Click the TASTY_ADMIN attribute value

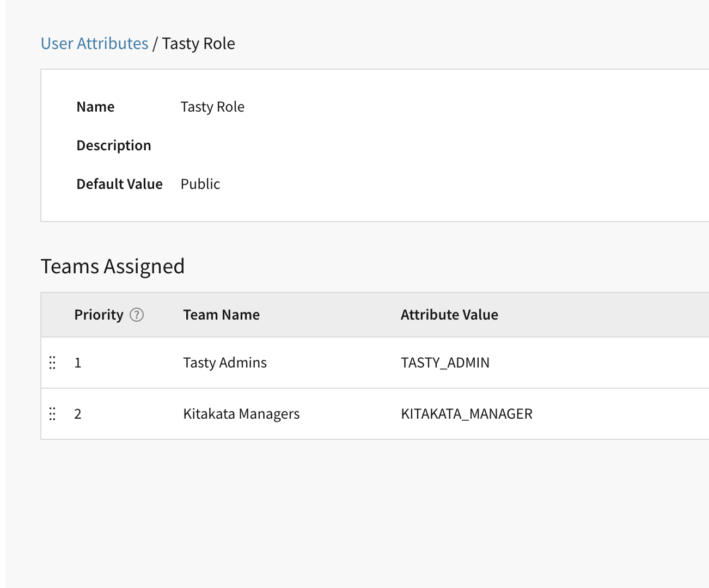(445, 363)
